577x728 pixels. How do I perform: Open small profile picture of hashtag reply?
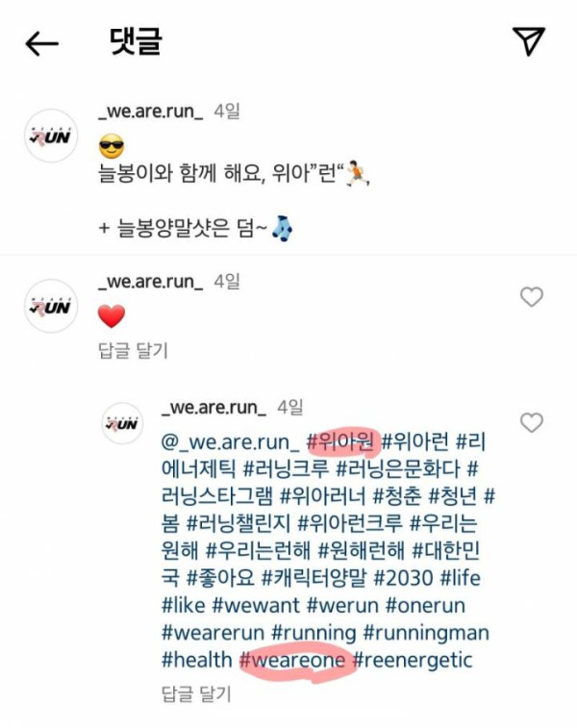click(x=122, y=423)
